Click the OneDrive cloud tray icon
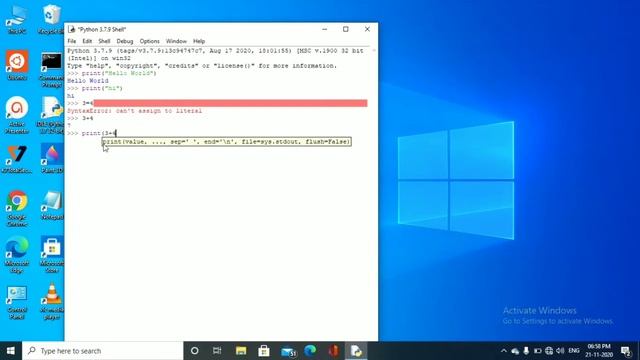This screenshot has height=360, width=640. pyautogui.click(x=515, y=351)
